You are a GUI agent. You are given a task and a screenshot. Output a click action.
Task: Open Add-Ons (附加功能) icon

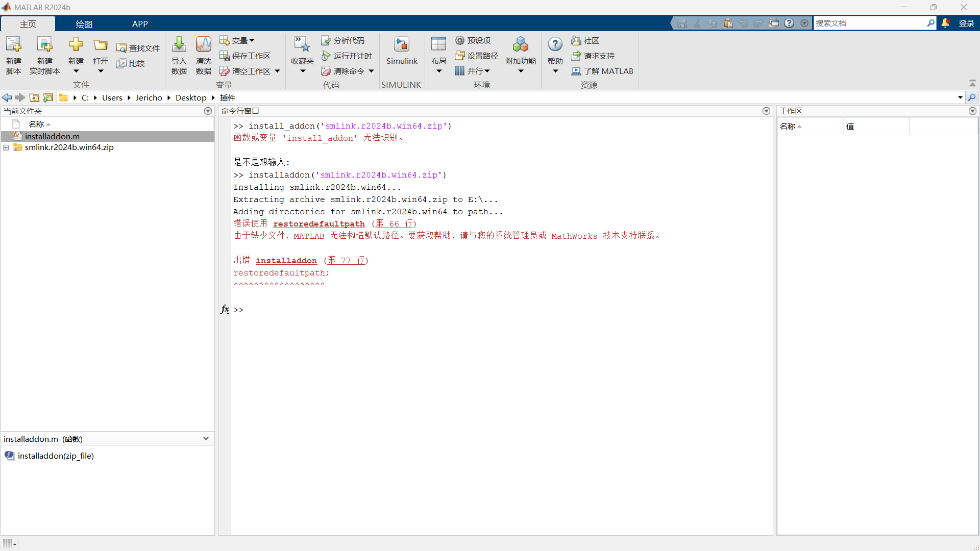520,45
